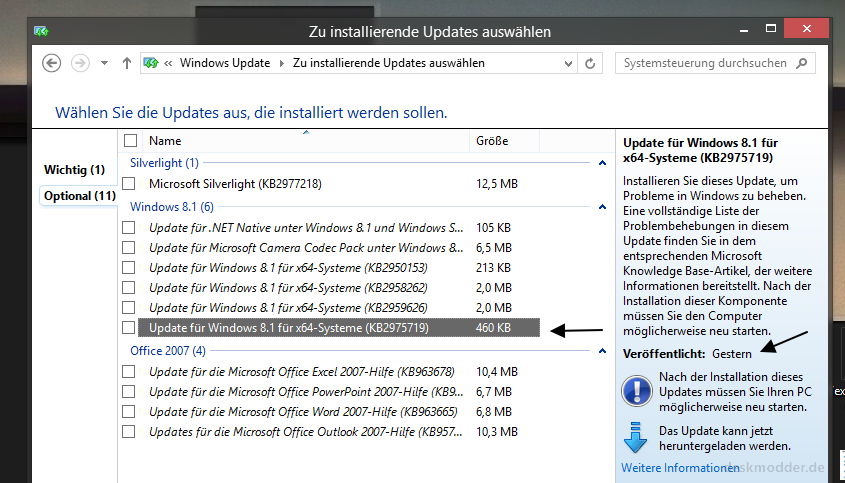
Task: Check the KB2958262 update checkbox
Action: coord(128,287)
